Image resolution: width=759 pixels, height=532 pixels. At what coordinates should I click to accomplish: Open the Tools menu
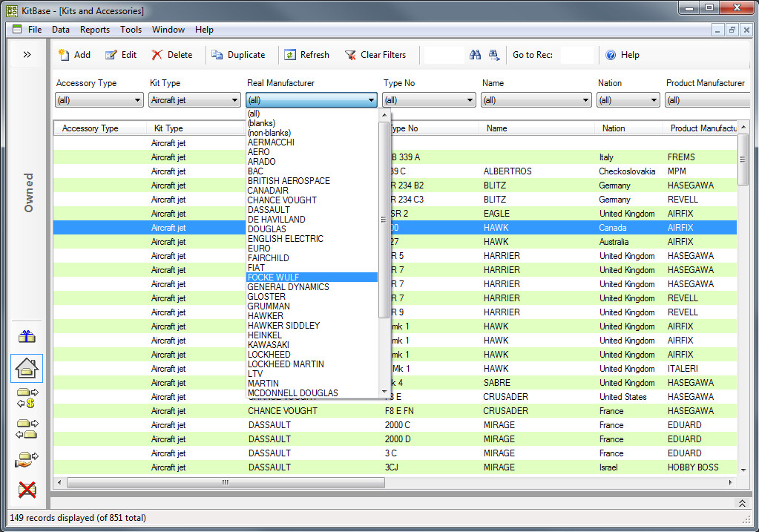coord(131,30)
